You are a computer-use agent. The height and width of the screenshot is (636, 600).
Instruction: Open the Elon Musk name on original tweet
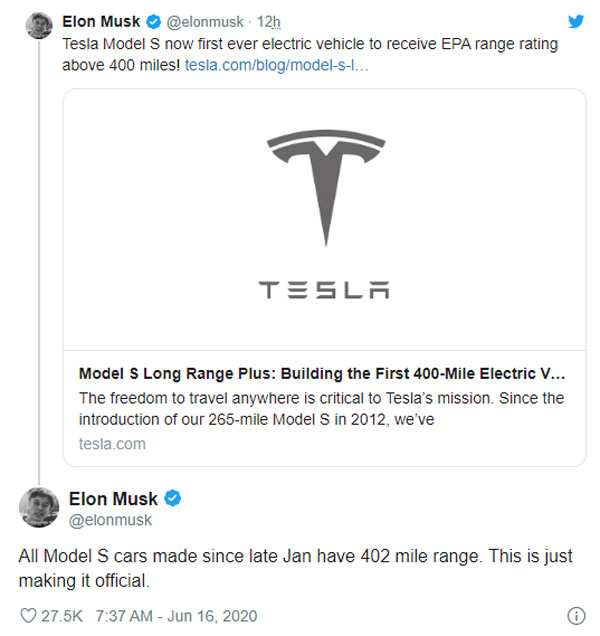tap(101, 21)
